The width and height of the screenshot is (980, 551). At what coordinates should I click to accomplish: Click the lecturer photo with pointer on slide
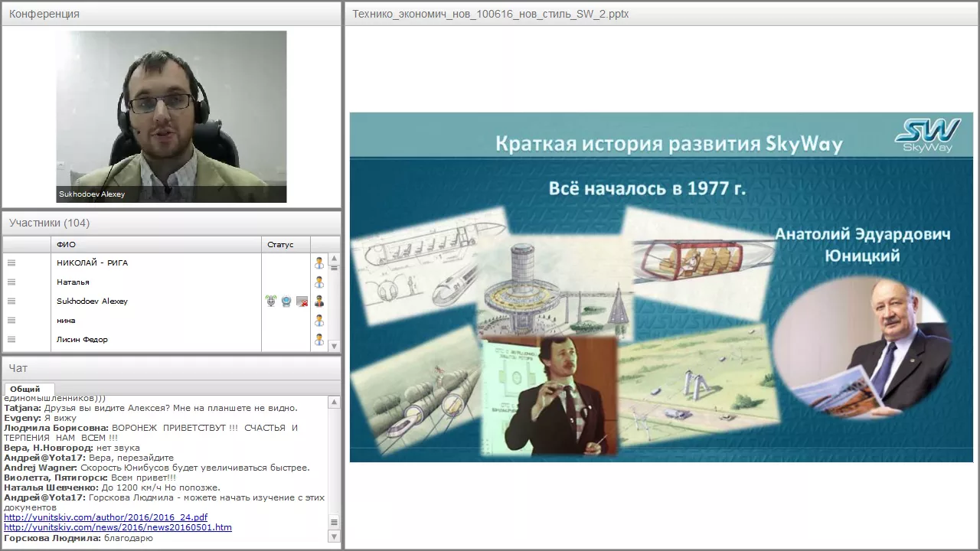pos(548,396)
